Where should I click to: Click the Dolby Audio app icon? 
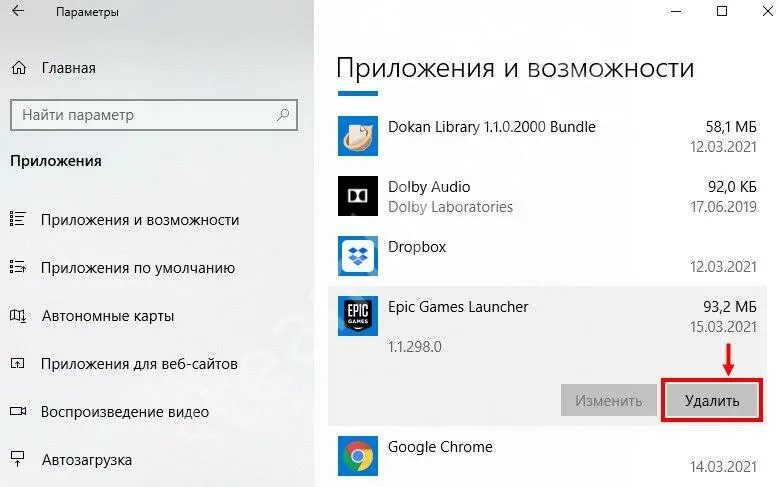click(x=358, y=196)
